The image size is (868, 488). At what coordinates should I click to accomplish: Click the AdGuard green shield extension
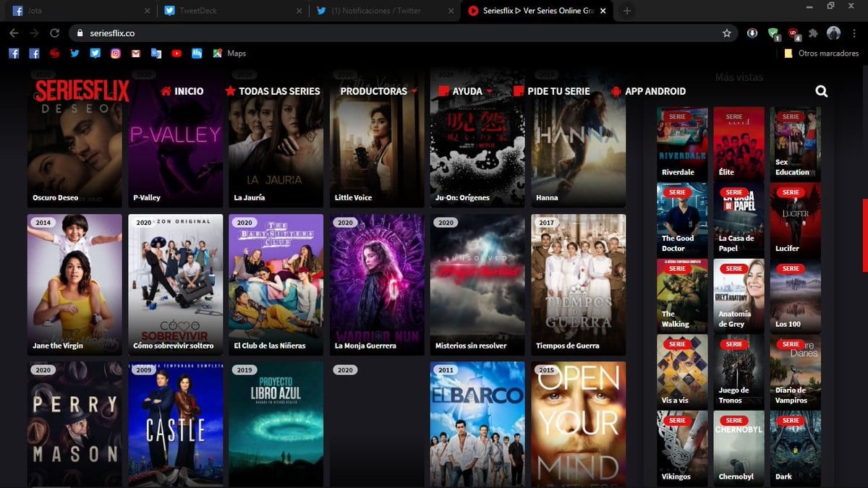(773, 33)
